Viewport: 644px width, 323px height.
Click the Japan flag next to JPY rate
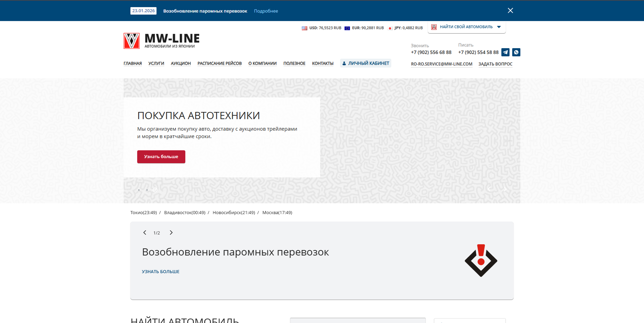(390, 28)
